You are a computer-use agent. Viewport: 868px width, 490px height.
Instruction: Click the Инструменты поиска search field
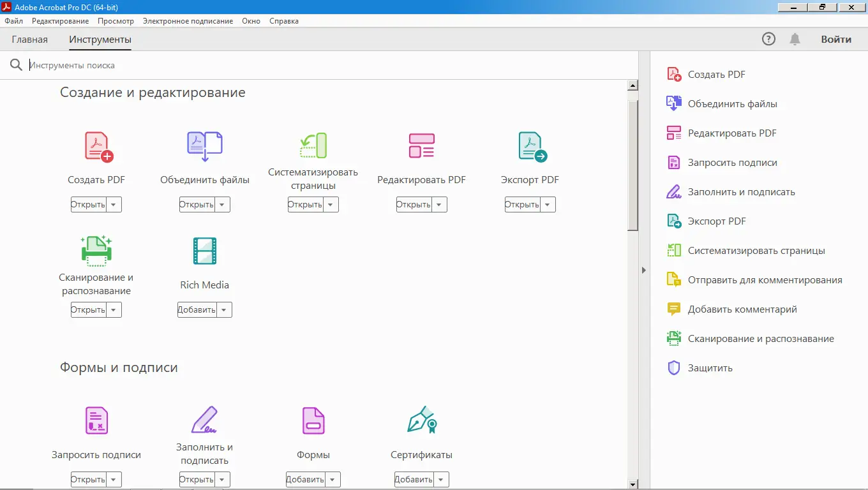pyautogui.click(x=332, y=65)
